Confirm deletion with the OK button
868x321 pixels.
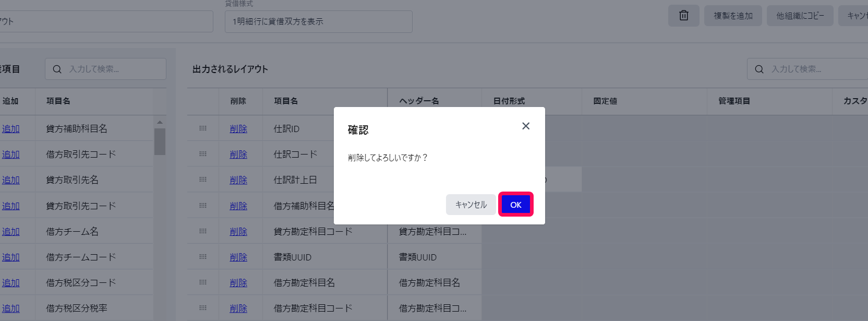pyautogui.click(x=516, y=205)
